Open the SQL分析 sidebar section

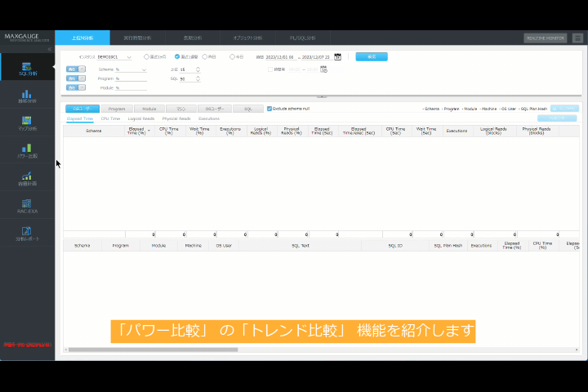tap(28, 67)
